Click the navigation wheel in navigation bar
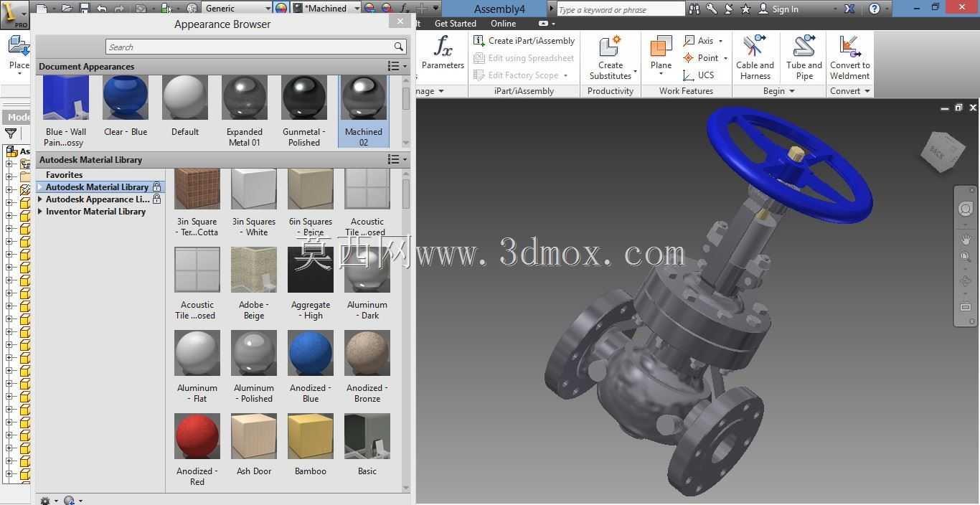980x505 pixels. coord(966,209)
